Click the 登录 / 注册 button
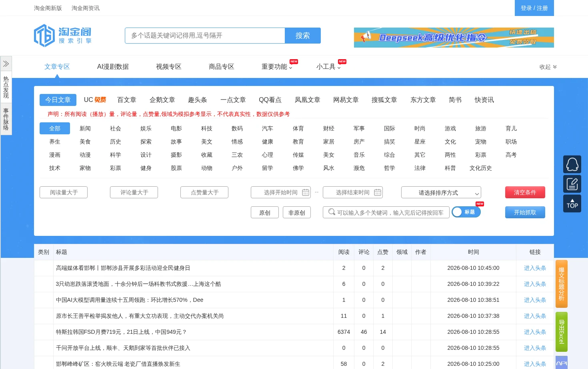 click(x=534, y=8)
